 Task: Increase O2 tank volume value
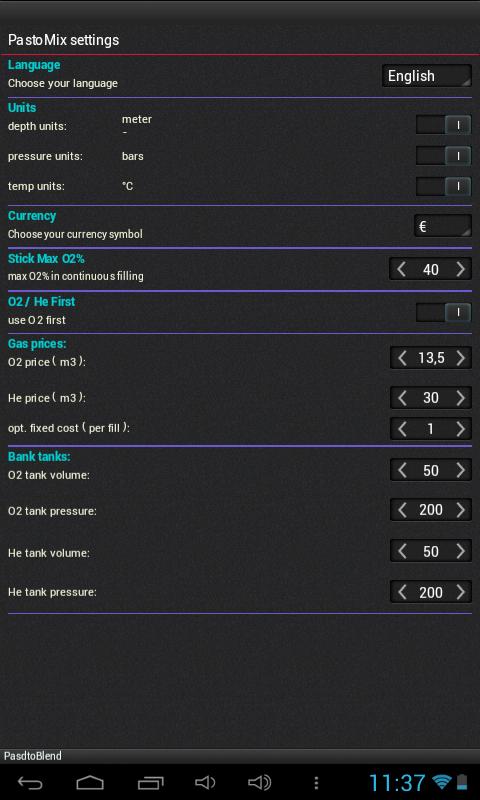point(461,470)
